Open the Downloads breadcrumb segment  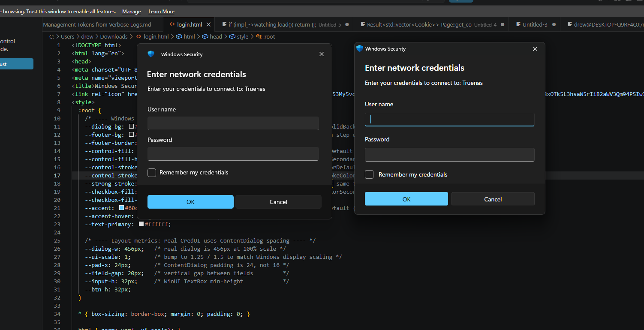114,36
